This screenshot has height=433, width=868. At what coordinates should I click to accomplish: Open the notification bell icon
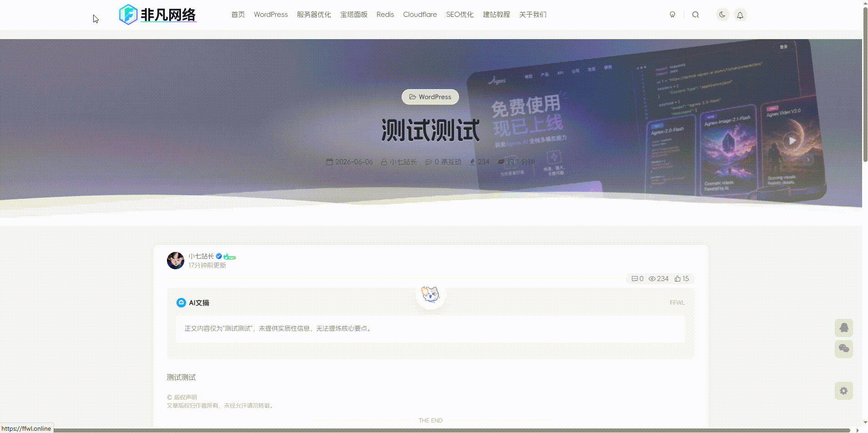coord(740,15)
